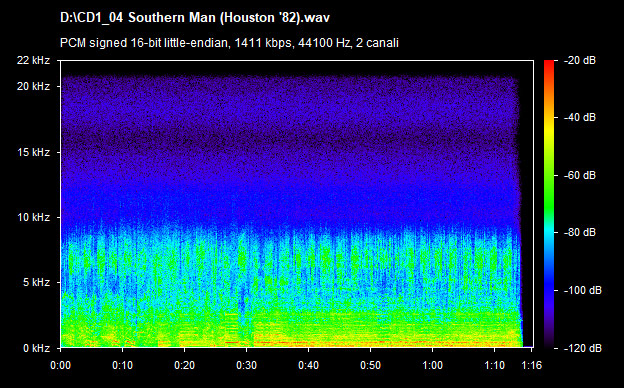Image resolution: width=624 pixels, height=388 pixels.
Task: Click the 1:16 end time label
Action: click(x=531, y=365)
